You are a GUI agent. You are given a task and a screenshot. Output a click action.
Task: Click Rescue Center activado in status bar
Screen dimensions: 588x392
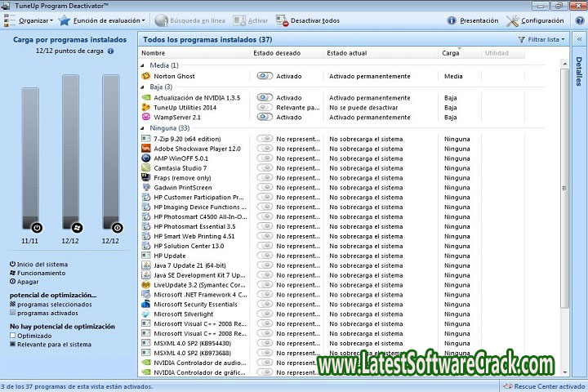(544, 386)
